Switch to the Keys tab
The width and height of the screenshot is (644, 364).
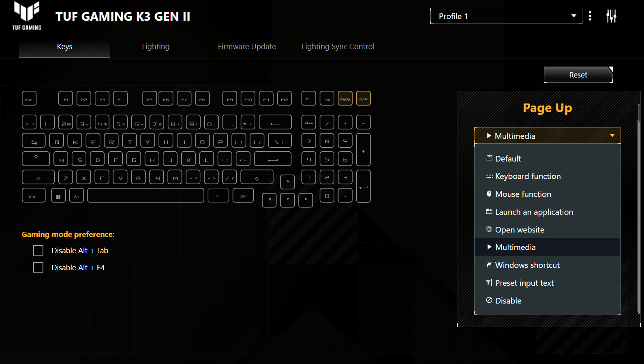(x=64, y=47)
